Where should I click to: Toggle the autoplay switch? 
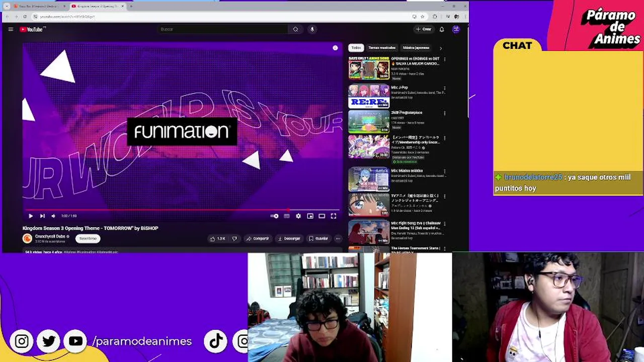274,216
